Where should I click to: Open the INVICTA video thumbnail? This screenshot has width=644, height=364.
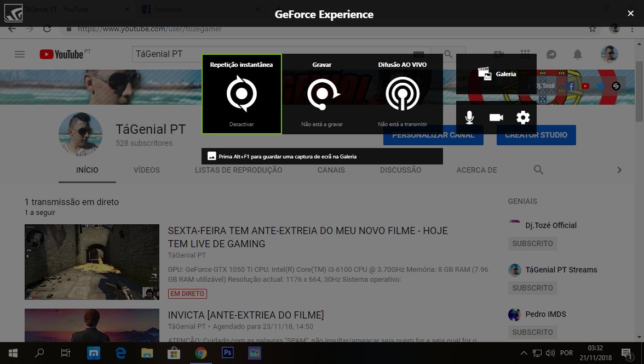tap(92, 325)
